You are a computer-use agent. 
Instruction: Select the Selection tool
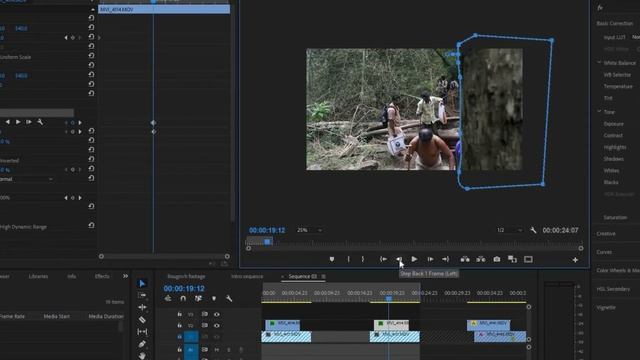coord(142,283)
